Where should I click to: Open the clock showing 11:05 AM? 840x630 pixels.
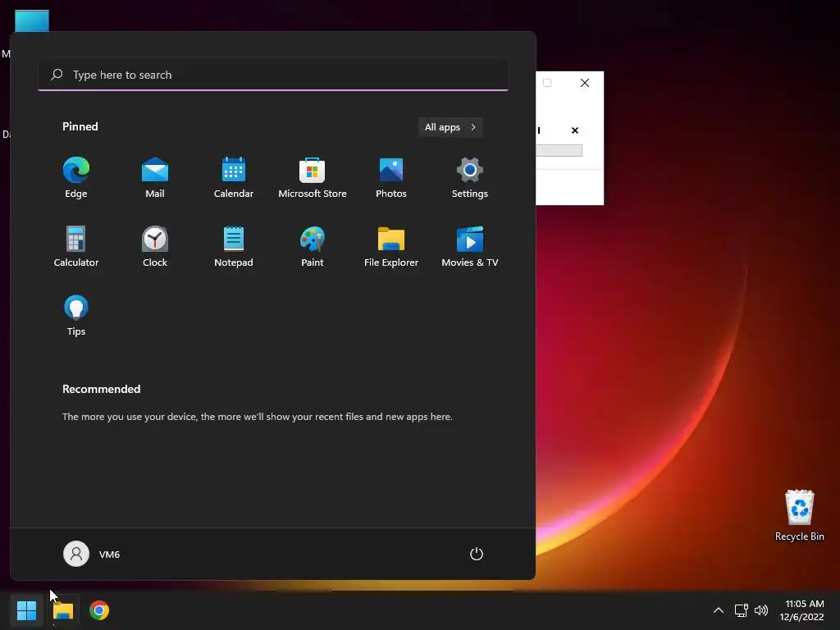[802, 610]
